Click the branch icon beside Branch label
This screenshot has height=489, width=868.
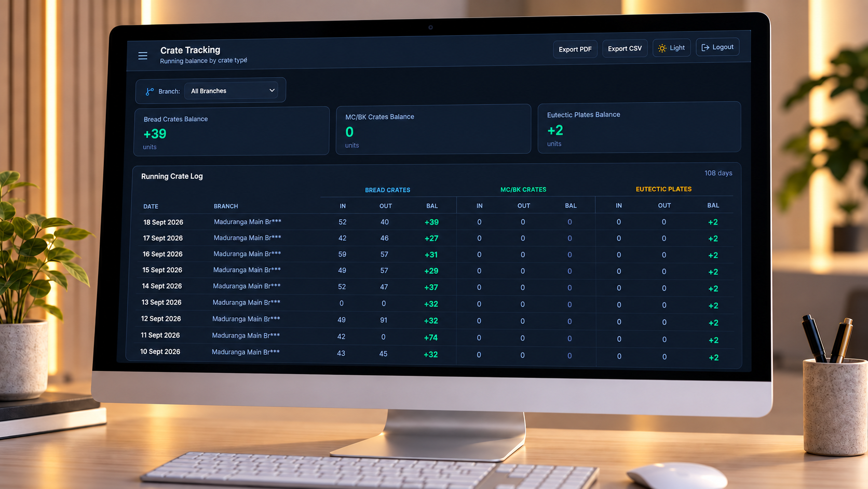150,91
